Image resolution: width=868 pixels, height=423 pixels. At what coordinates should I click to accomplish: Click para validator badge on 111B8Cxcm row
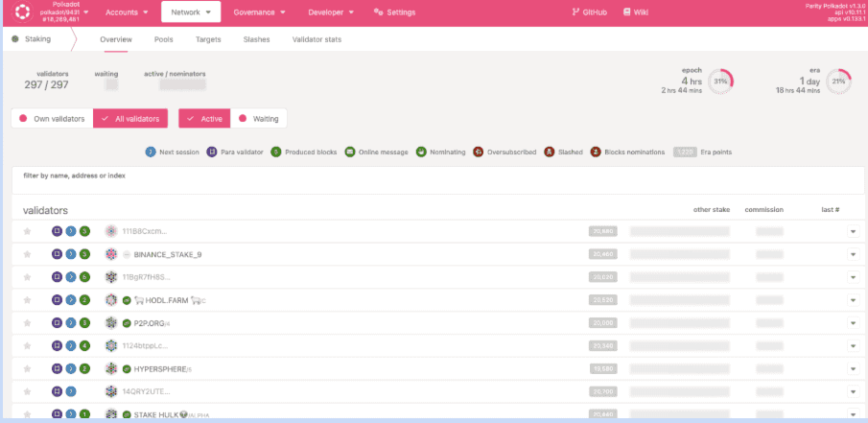pos(58,231)
